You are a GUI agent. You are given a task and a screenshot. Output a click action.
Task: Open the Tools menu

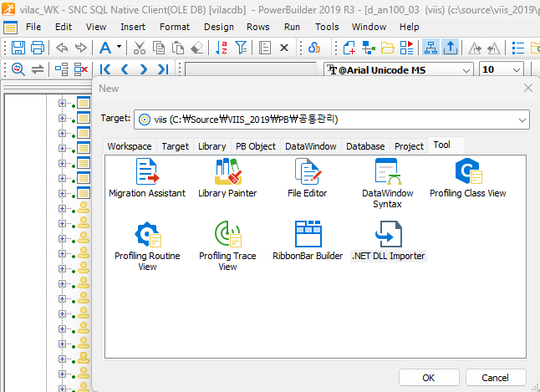(x=327, y=27)
